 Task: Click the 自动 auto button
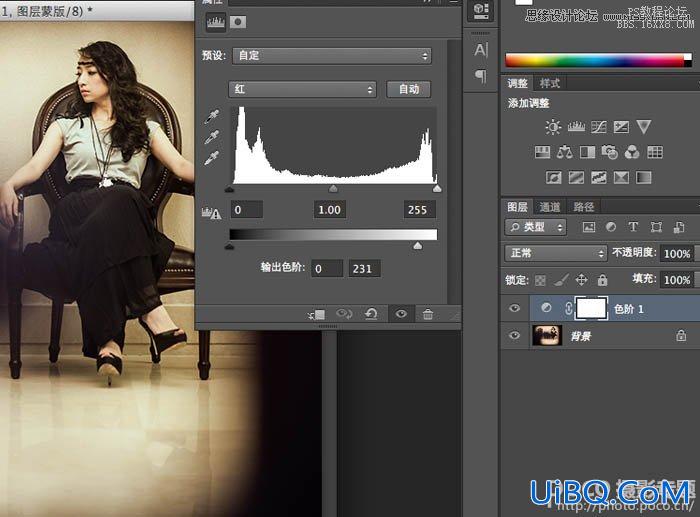[408, 89]
